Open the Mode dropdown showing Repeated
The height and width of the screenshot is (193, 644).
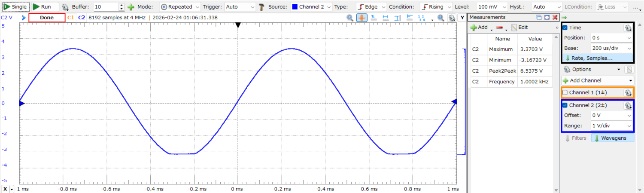[180, 7]
